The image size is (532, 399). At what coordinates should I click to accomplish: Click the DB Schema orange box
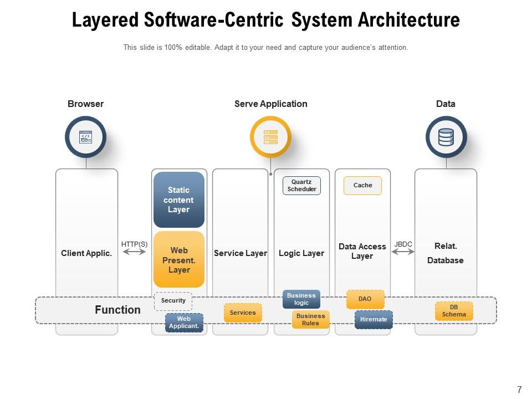coord(454,311)
